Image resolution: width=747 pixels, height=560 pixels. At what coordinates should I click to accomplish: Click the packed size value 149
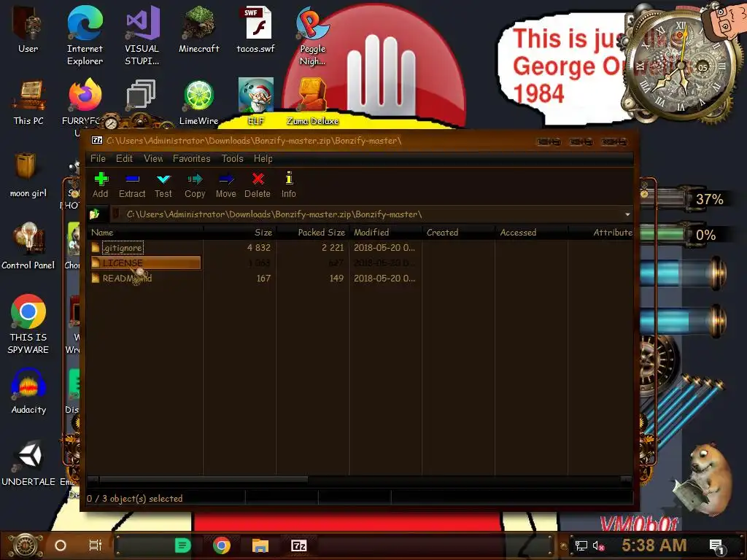tap(336, 278)
